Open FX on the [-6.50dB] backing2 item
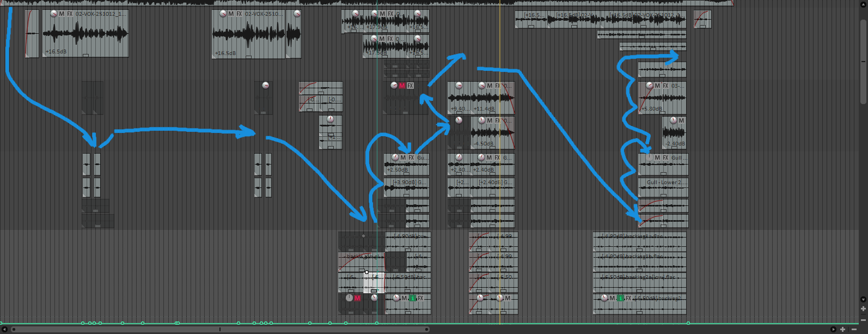The width and height of the screenshot is (868, 334). [628, 298]
